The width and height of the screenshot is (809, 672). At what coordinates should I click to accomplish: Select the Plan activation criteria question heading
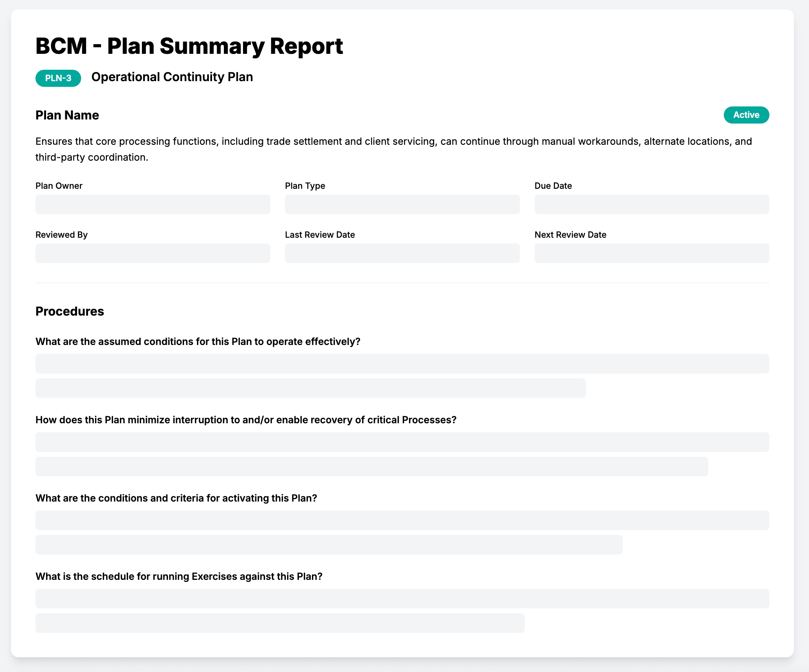pyautogui.click(x=177, y=498)
